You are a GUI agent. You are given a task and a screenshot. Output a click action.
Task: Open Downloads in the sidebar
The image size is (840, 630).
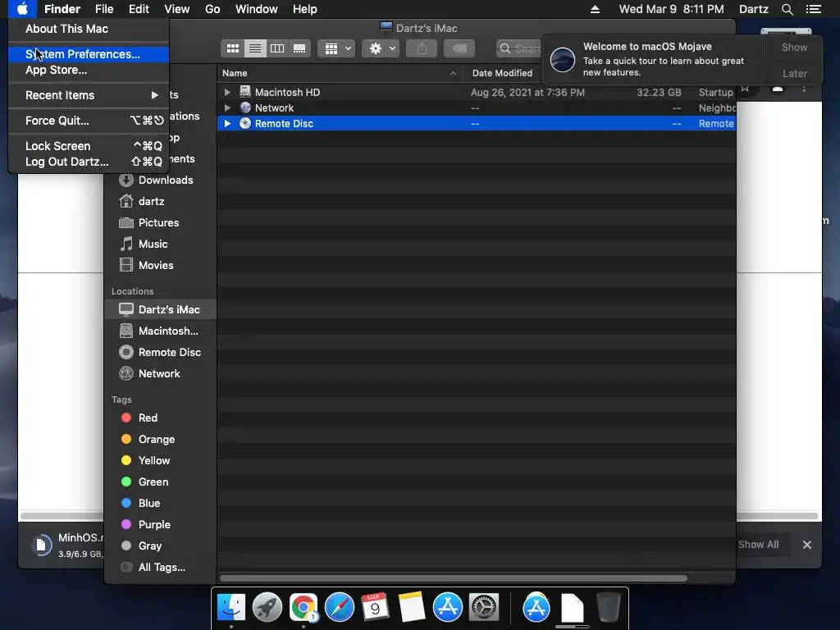pyautogui.click(x=160, y=180)
